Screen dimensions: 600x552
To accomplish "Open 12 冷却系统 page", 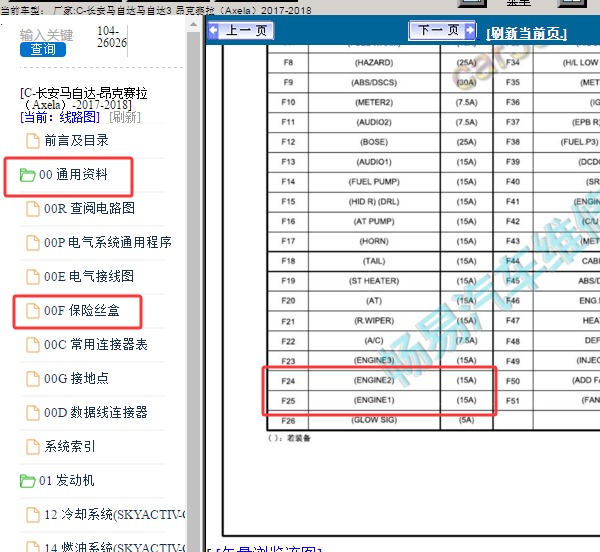I will coord(115,515).
